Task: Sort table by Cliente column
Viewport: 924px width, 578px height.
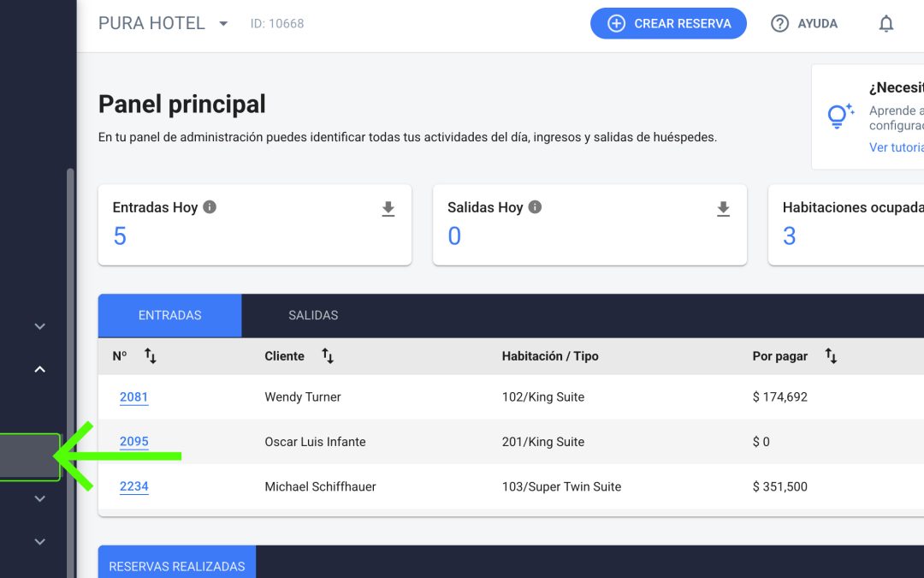Action: (327, 355)
